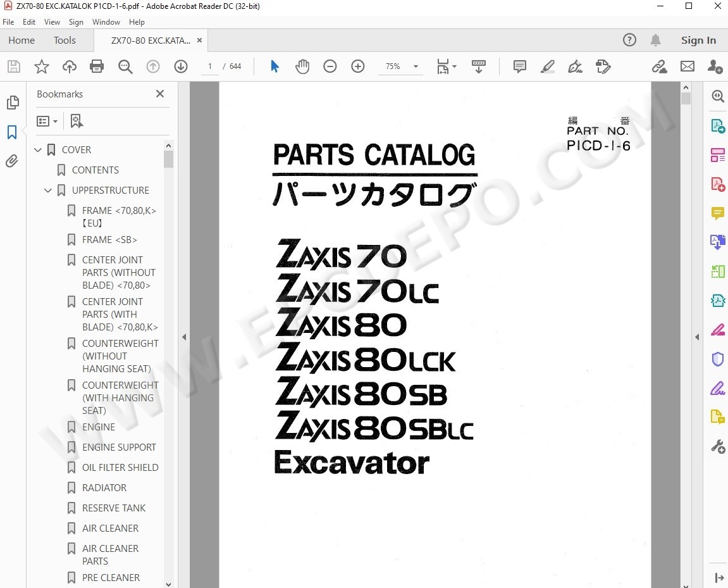The height and width of the screenshot is (588, 728).
Task: Add the document to starred files
Action: click(x=42, y=66)
